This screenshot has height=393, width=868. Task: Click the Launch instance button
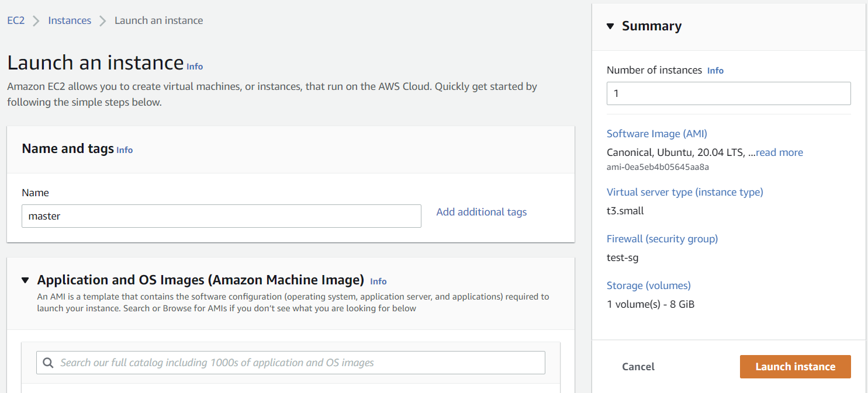[795, 367]
